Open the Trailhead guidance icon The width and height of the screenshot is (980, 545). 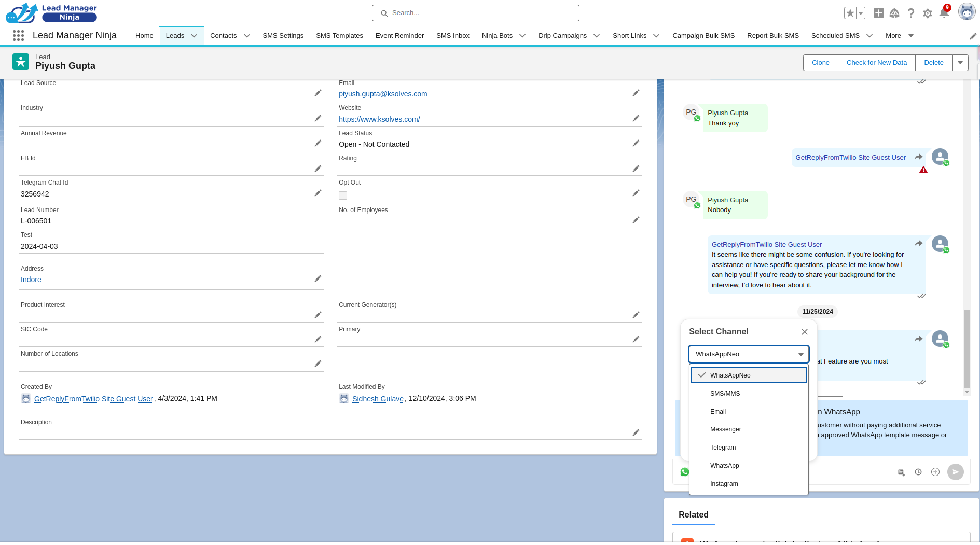click(894, 13)
